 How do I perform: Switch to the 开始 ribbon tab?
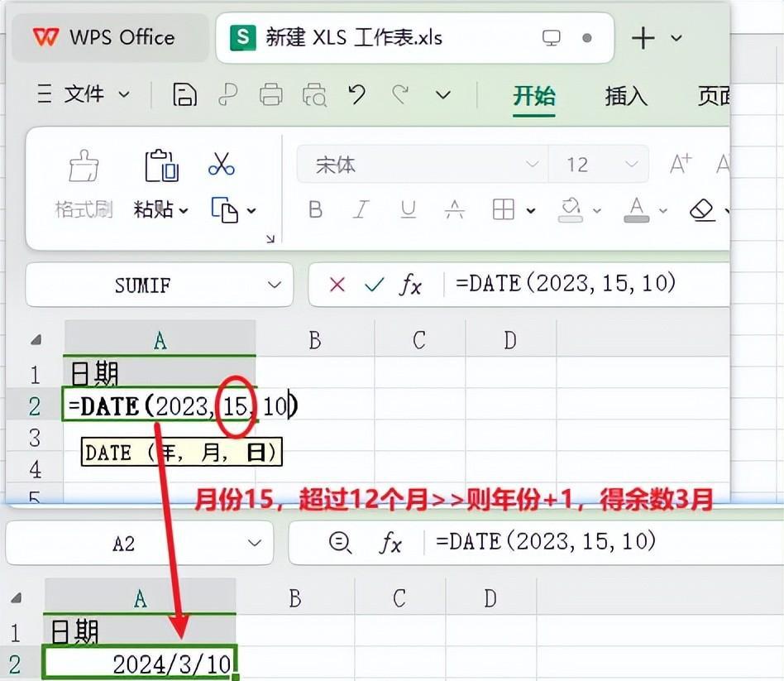pyautogui.click(x=534, y=95)
